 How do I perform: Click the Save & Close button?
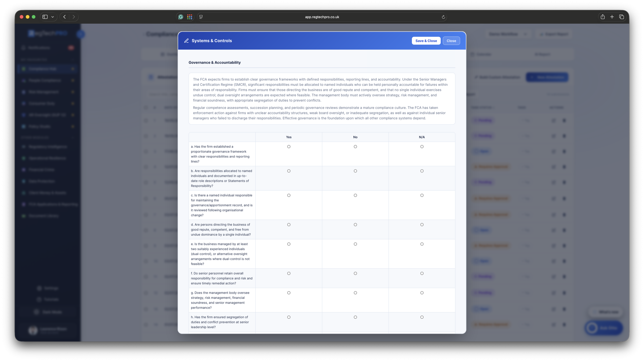[x=426, y=41]
